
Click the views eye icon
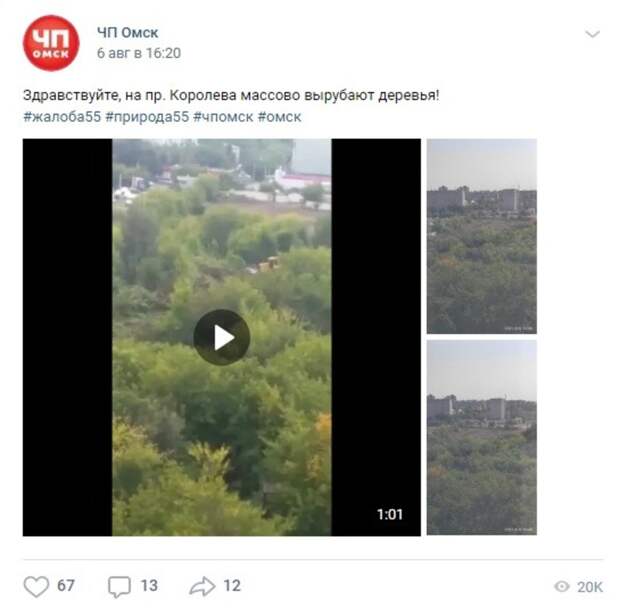[x=562, y=587]
